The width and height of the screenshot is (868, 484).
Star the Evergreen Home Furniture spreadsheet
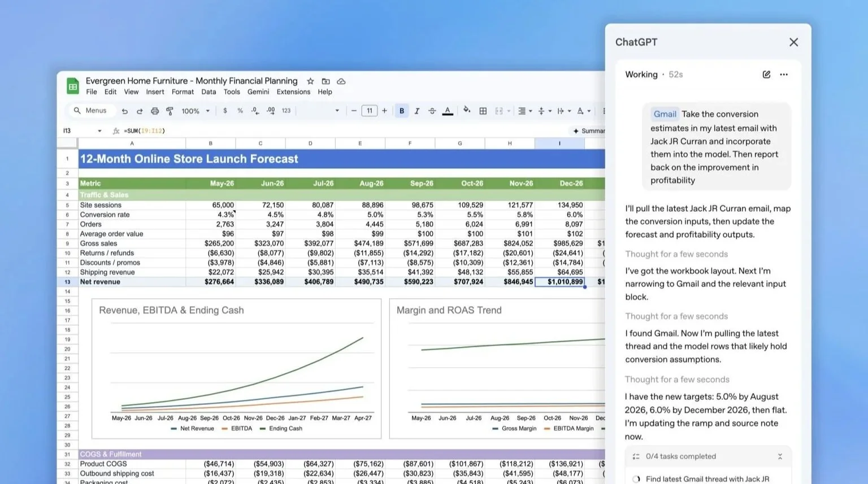pos(310,81)
